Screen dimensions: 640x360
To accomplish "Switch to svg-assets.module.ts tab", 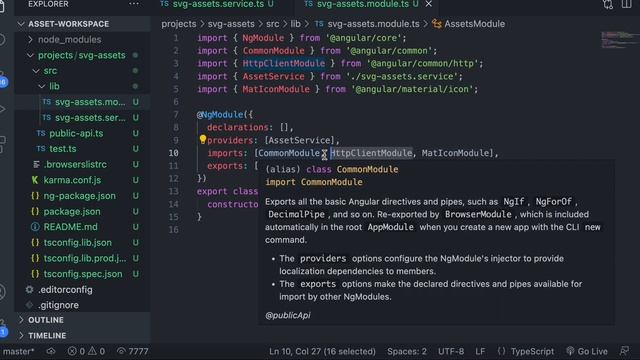I will (362, 4).
